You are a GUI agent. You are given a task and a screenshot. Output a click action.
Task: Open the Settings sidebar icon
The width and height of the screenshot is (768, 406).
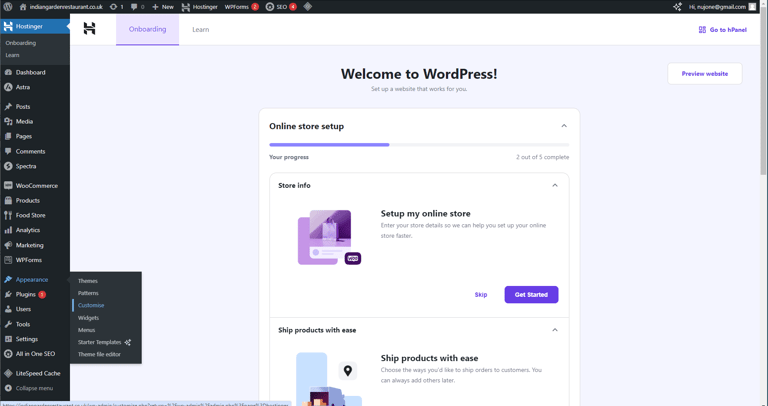tap(8, 339)
